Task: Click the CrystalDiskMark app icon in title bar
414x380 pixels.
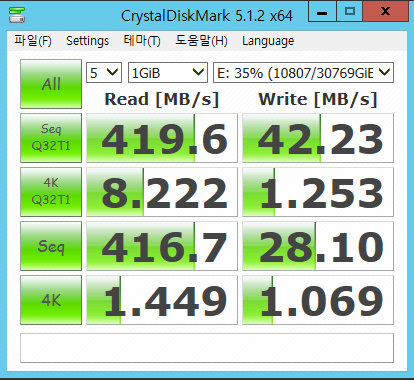Action: 17,15
